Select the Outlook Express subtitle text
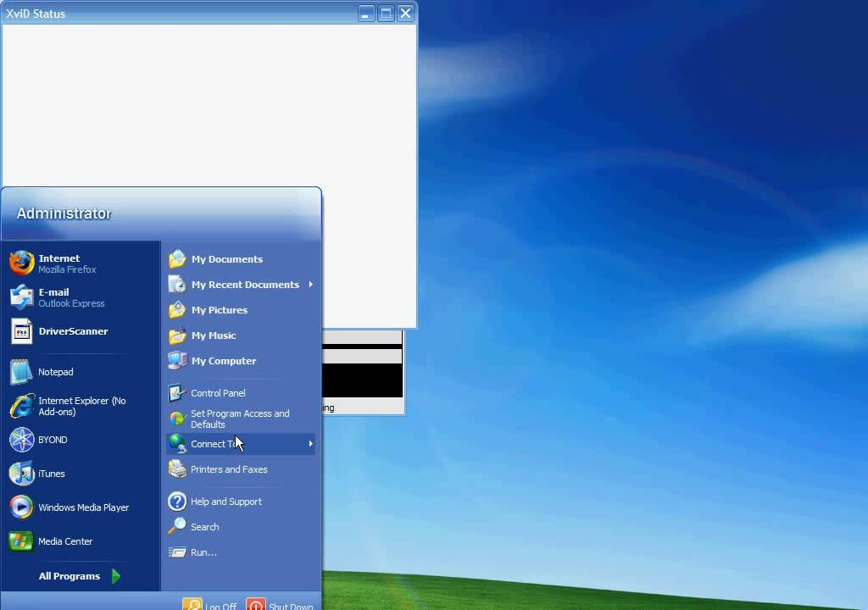 (x=71, y=303)
